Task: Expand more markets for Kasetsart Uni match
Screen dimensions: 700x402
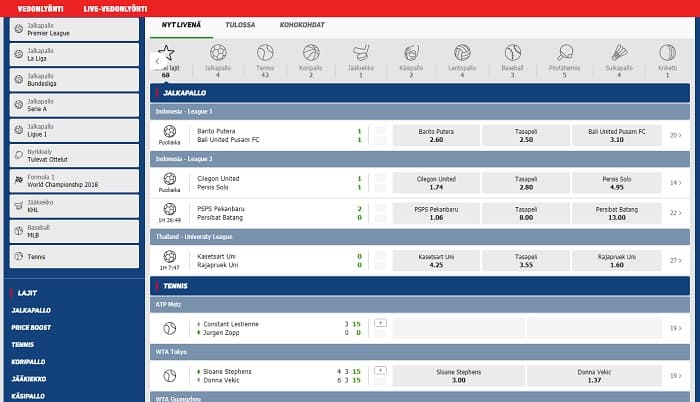Action: [676, 262]
